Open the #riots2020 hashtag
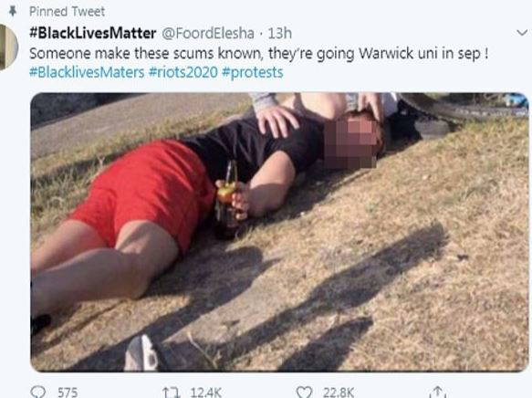The width and height of the screenshot is (532, 398). pos(183,72)
